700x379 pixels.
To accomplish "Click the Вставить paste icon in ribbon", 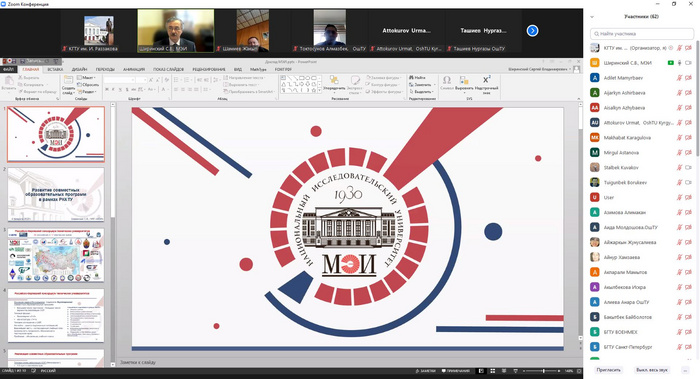I will click(x=8, y=80).
